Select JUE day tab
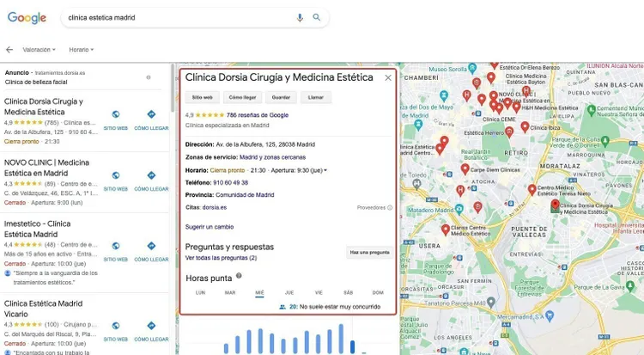This screenshot has height=355, width=644. point(289,293)
